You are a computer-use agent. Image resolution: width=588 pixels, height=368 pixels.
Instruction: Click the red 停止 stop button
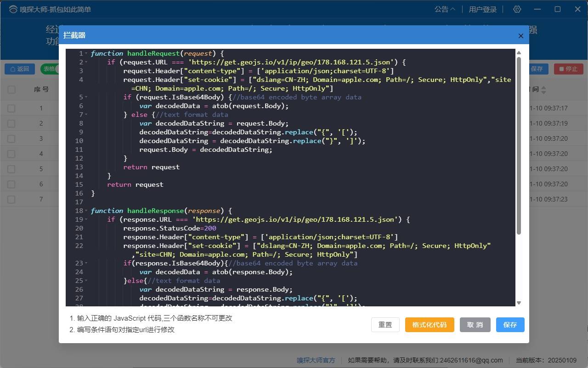(568, 69)
